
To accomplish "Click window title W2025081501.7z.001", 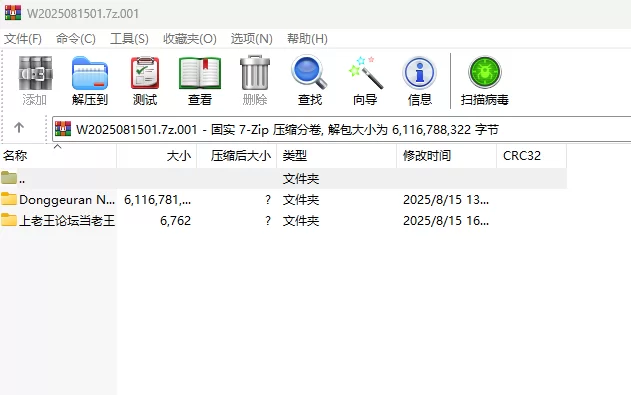I will [x=83, y=13].
